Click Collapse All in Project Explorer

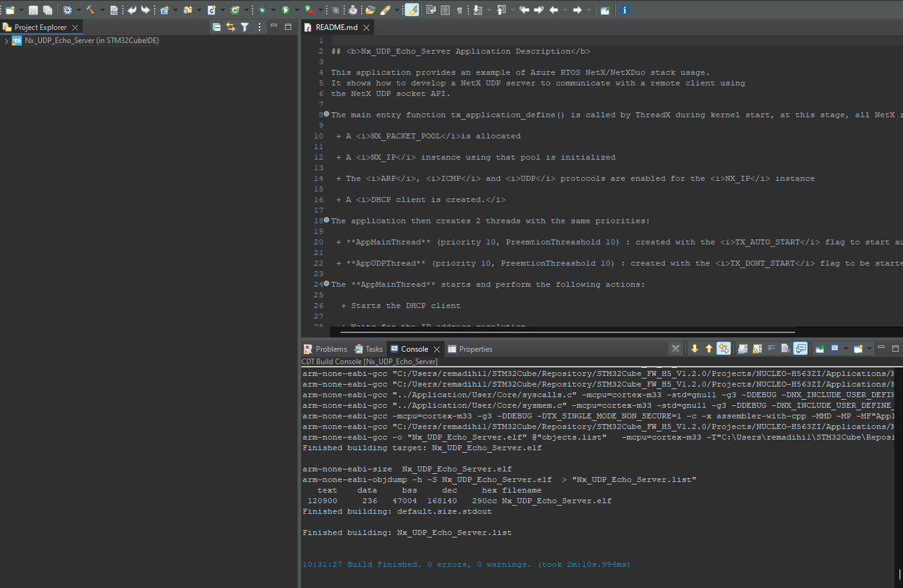216,27
